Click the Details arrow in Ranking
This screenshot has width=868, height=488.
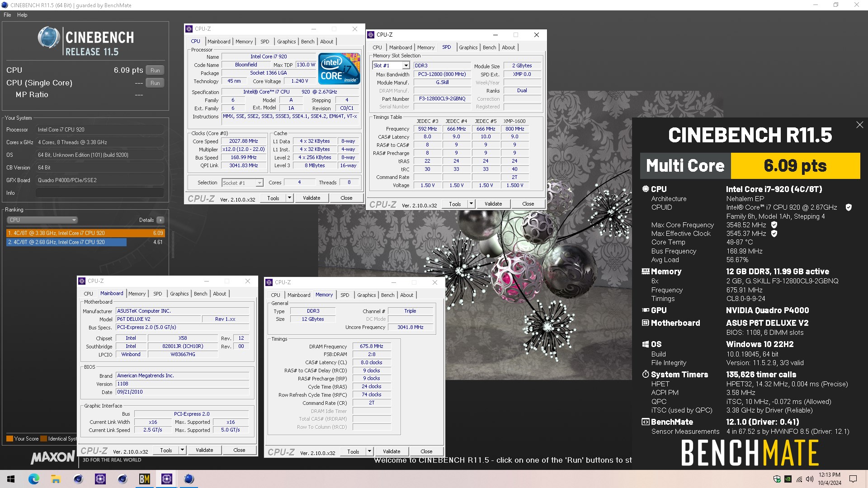(x=160, y=220)
